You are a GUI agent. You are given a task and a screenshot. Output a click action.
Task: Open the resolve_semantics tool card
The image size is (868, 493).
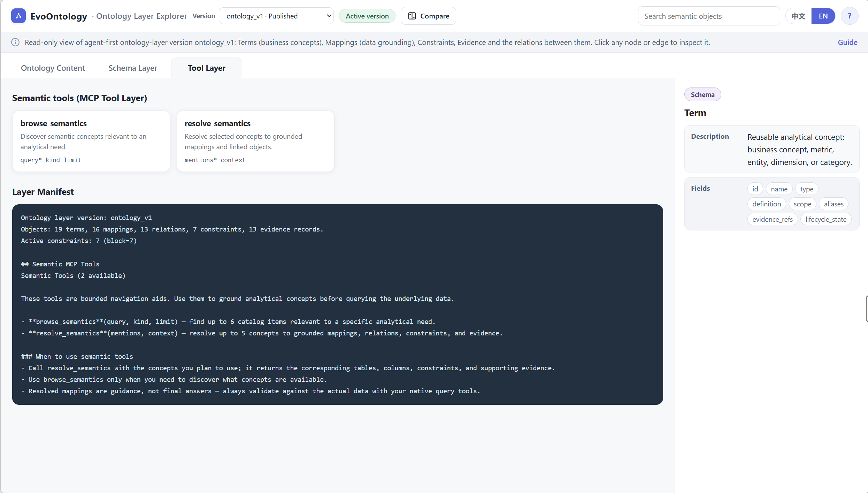click(255, 141)
